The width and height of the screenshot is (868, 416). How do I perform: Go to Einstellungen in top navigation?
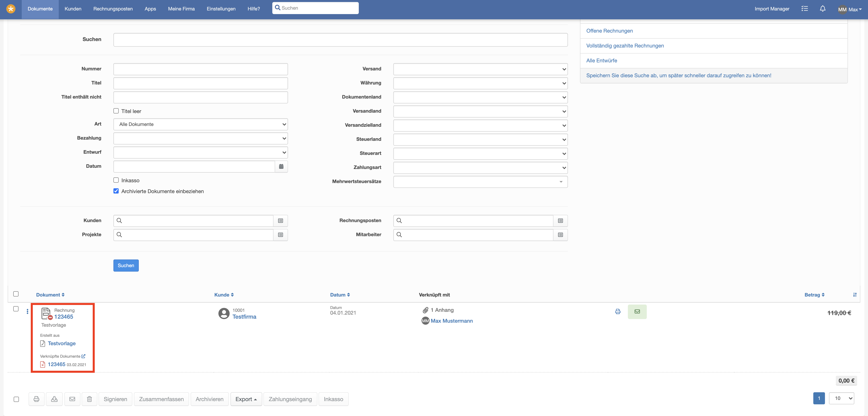coord(221,9)
